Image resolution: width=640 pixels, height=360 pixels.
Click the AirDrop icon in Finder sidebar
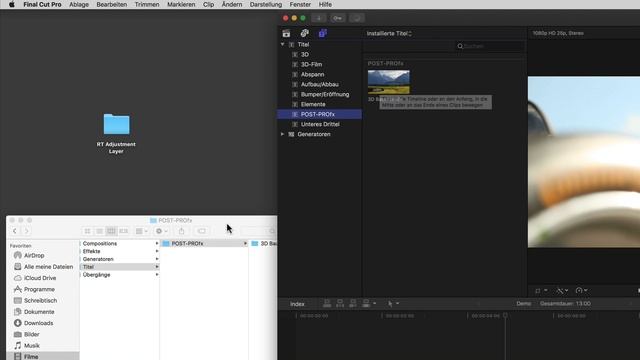[18, 255]
